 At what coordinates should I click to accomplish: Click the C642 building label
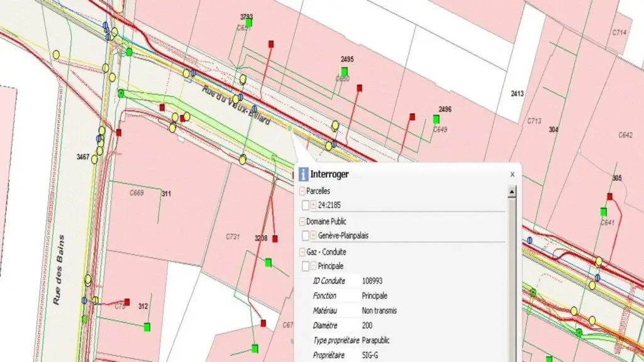(626, 135)
